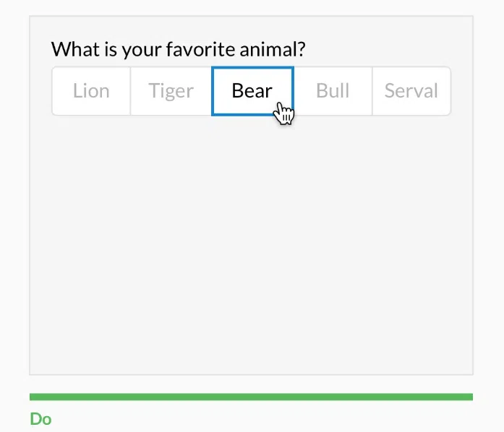Screen dimensions: 504x432
Task: Click the empty gray panel below options
Action: [251, 244]
